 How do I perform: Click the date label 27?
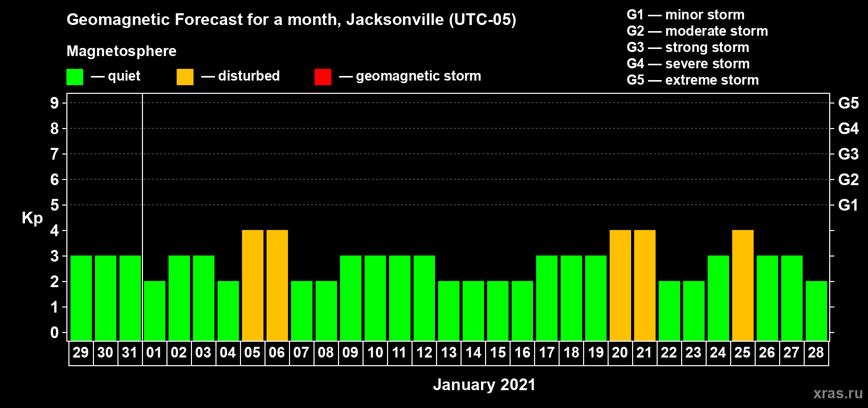point(791,352)
